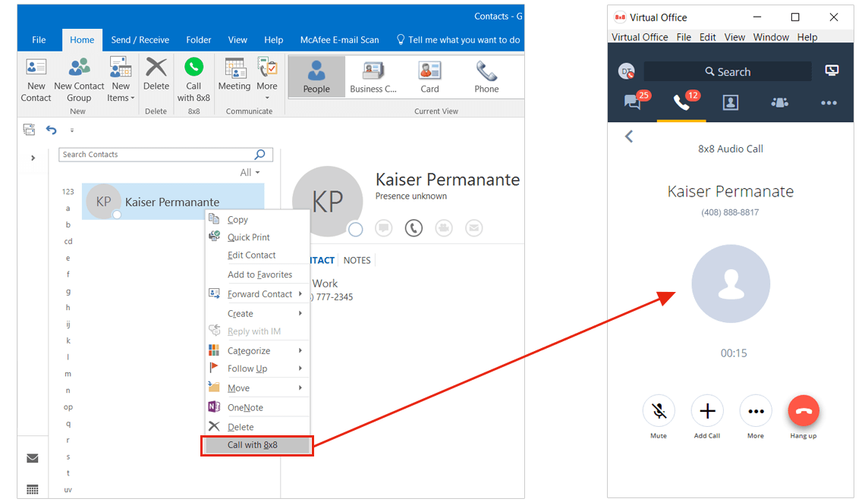The image size is (868, 502).
Task: Select Business Card view
Action: pyautogui.click(x=373, y=77)
